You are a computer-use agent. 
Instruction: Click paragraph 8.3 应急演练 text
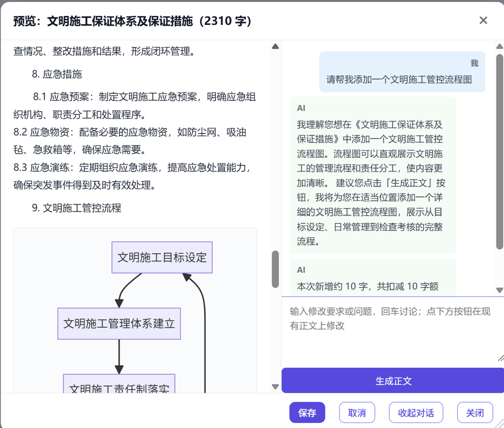[x=133, y=176]
